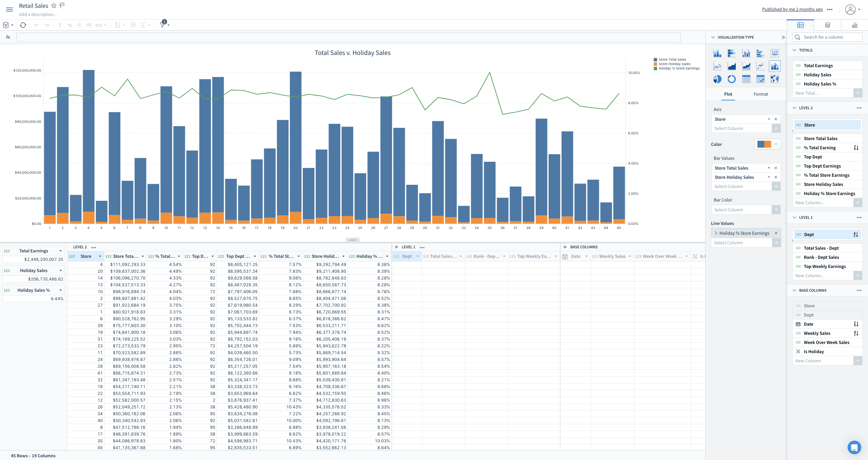868x460 pixels.
Task: Open the Axis Store column dropdown
Action: coord(769,119)
